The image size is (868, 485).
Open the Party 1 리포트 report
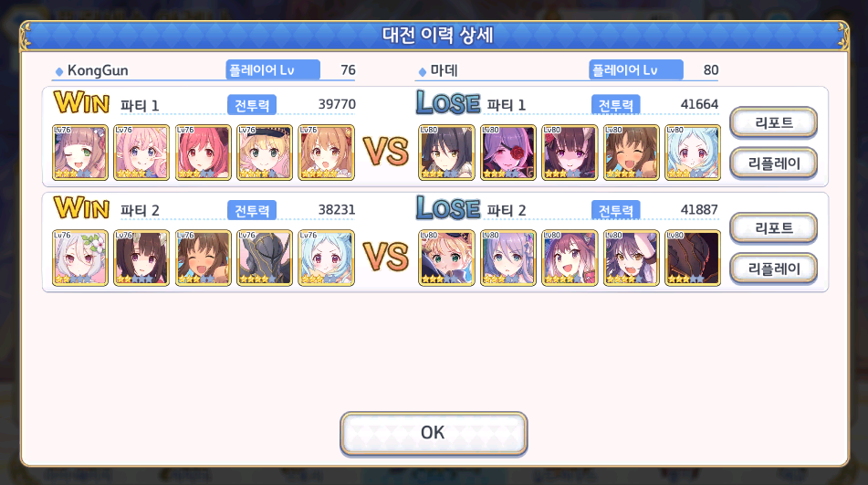coord(773,122)
